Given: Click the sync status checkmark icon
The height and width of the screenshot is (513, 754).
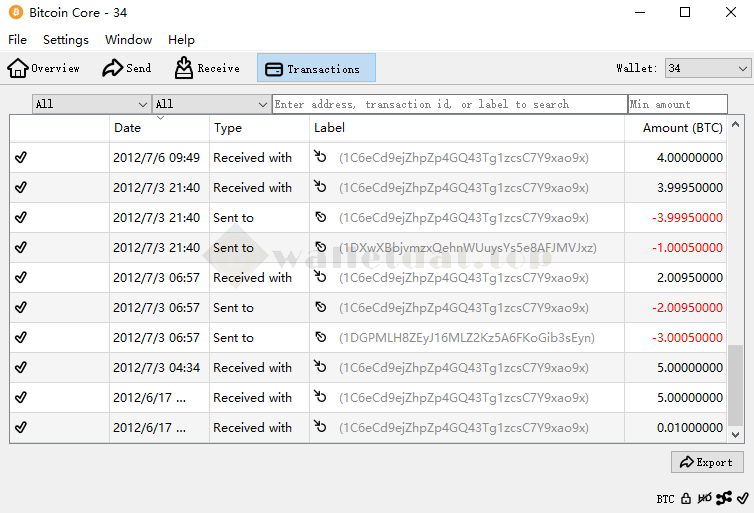Looking at the screenshot, I should click(x=741, y=498).
